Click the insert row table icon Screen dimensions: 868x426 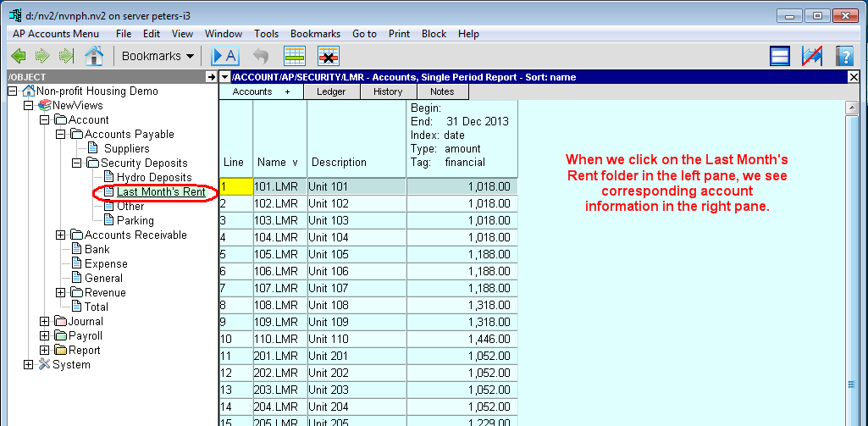[294, 57]
